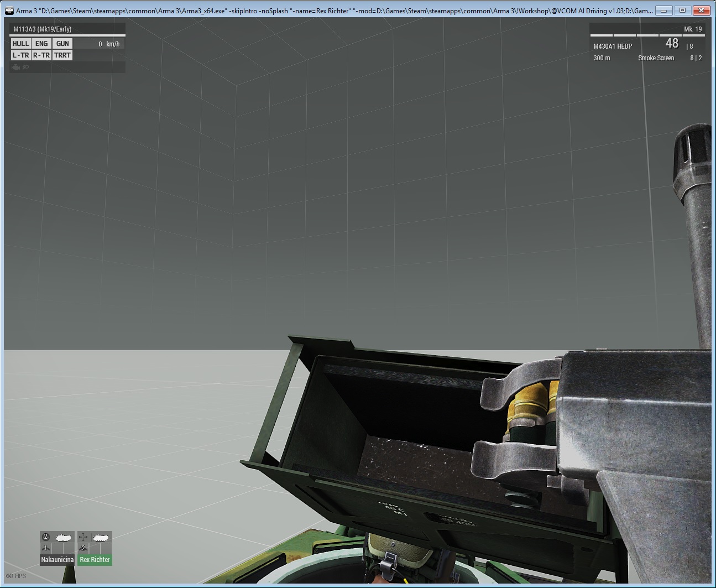Click the M113A3 (Mk19/Early) vehicle title
Screen dimensions: 716x588
(x=43, y=29)
